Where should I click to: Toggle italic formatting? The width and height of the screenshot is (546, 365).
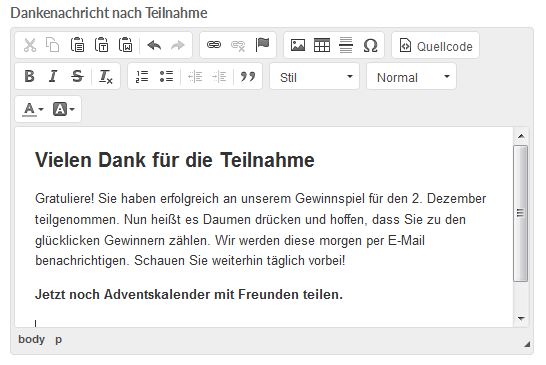(x=53, y=76)
